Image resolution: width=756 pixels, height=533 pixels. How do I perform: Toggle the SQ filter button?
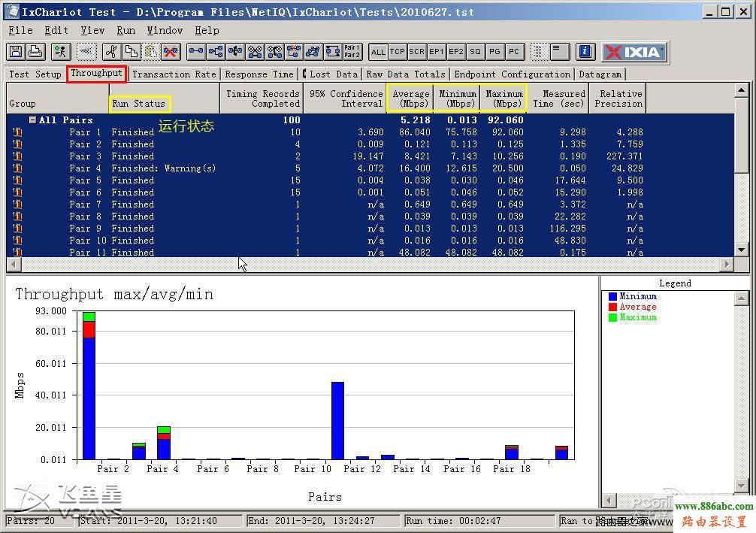tap(476, 52)
